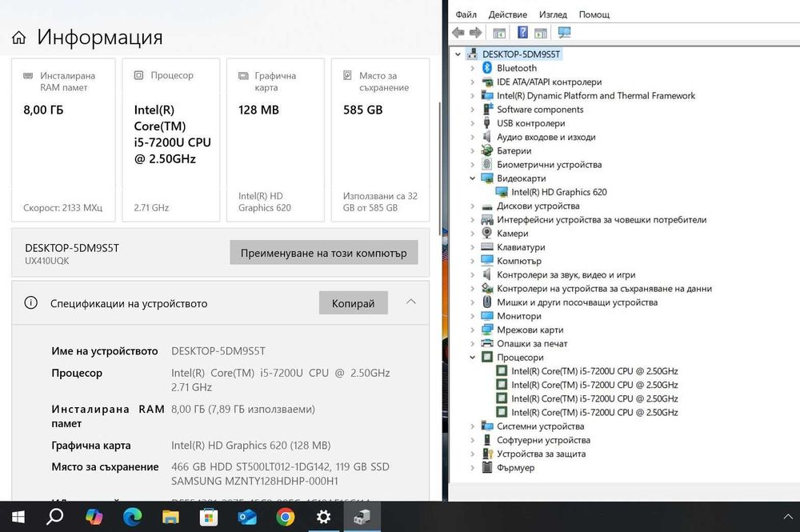Select IDE ATA/ATAPI контролери item
800x532 pixels.
(x=549, y=82)
